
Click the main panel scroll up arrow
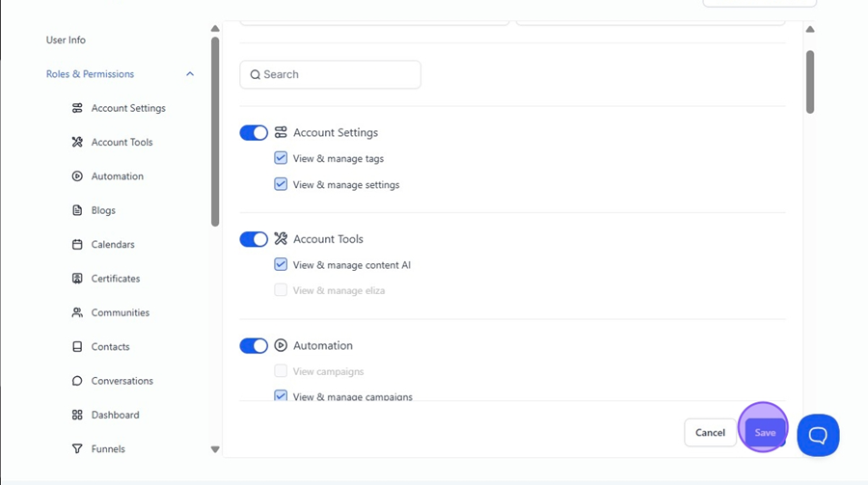point(810,29)
